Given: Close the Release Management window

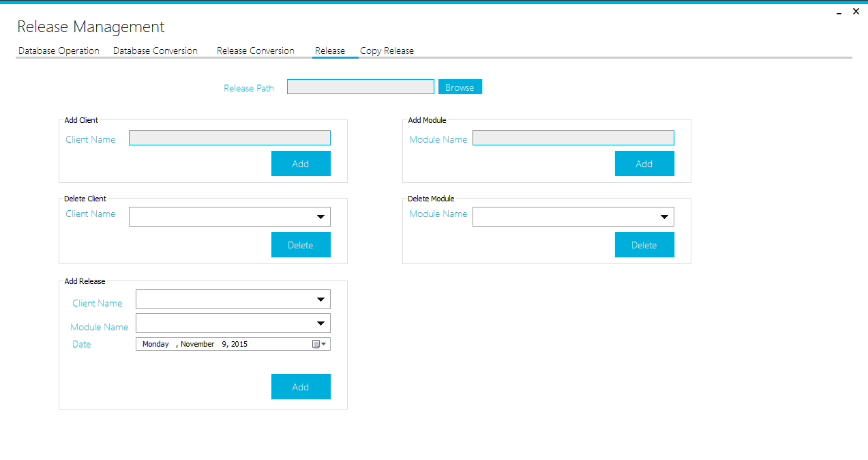Looking at the screenshot, I should [856, 12].
